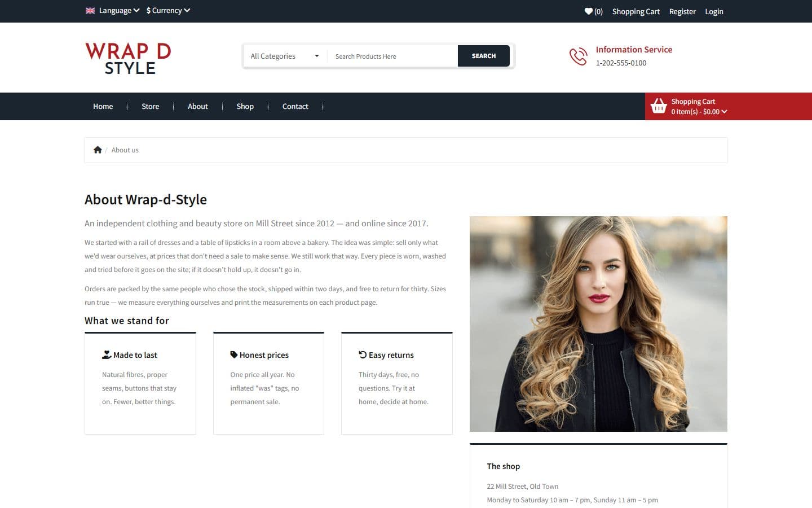Screen dimensions: 812x508
Task: Click the Honest prices tag icon
Action: [x=234, y=355]
